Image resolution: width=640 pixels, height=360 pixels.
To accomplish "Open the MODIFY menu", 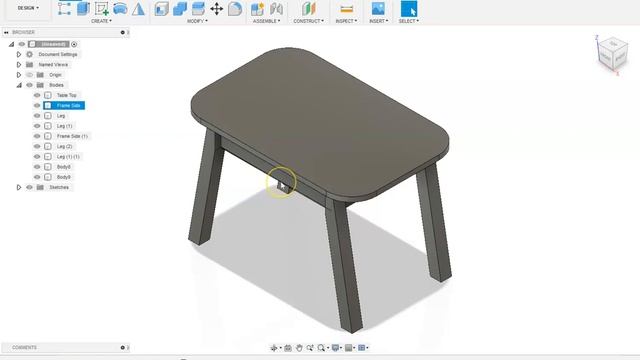I will pyautogui.click(x=197, y=21).
